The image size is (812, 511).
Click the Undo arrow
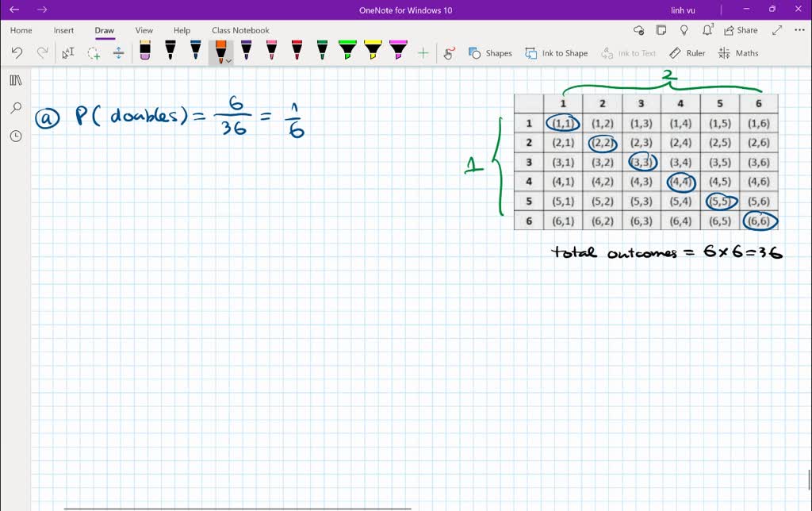tap(16, 52)
